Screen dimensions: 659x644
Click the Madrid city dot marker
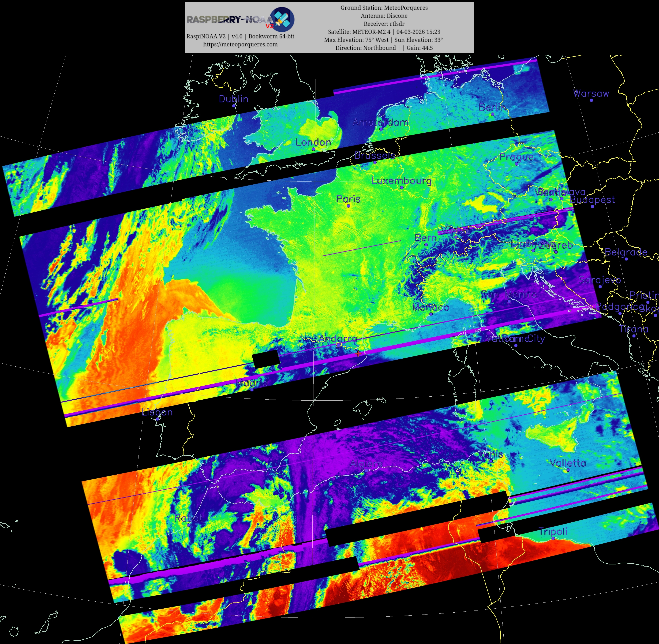(252, 390)
